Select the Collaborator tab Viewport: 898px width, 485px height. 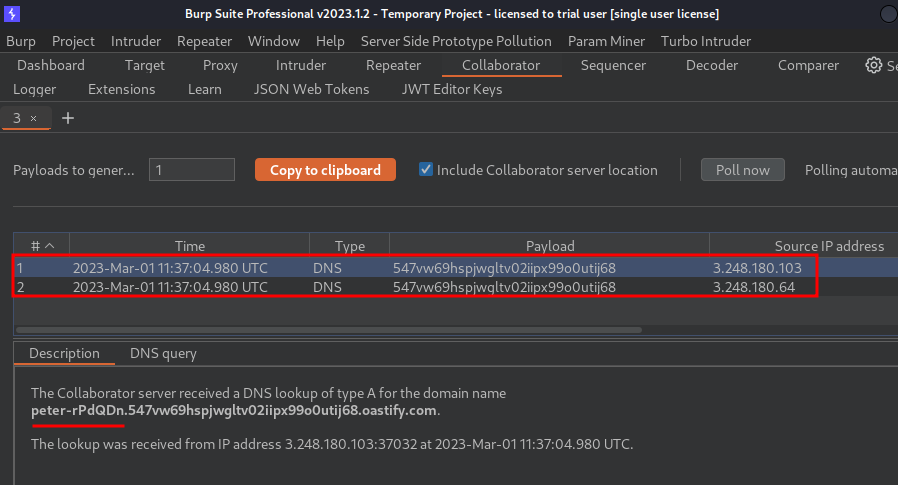(x=501, y=65)
